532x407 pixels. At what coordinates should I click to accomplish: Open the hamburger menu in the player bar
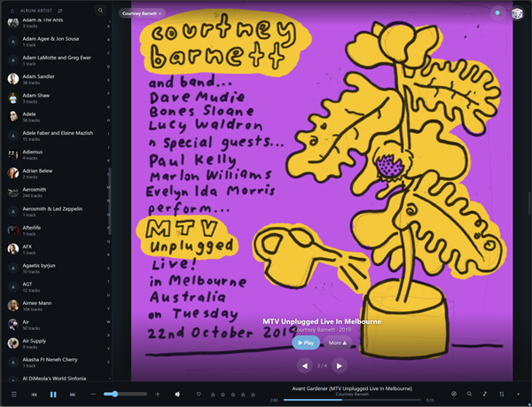pos(14,394)
